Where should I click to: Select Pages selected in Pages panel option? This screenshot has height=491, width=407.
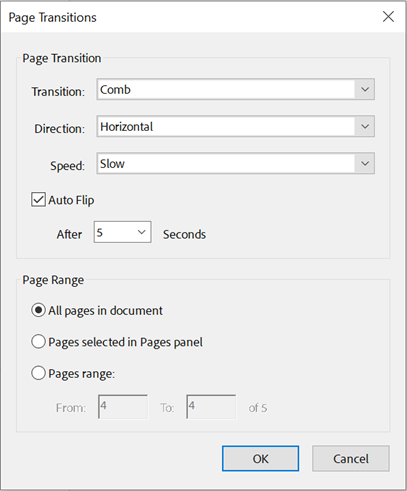point(38,342)
